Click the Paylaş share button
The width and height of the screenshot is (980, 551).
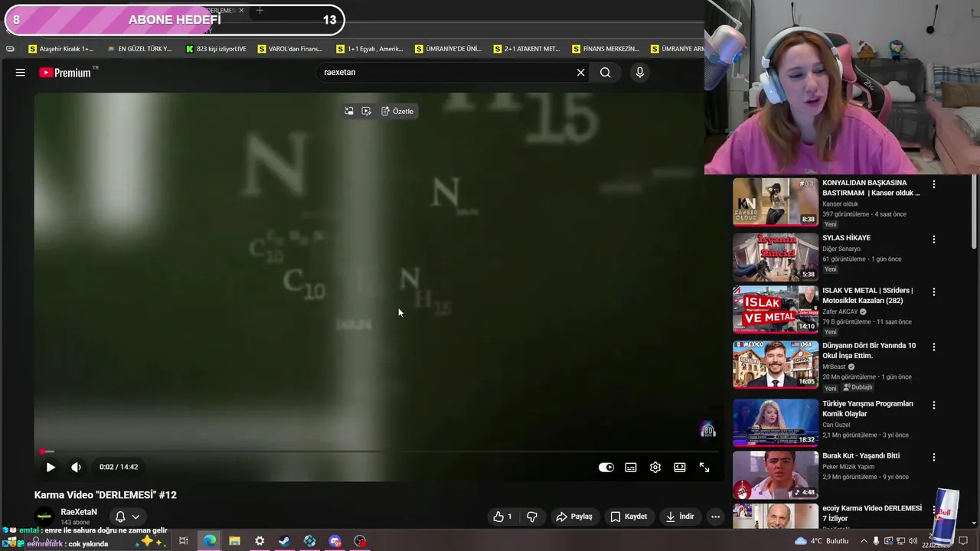[574, 517]
